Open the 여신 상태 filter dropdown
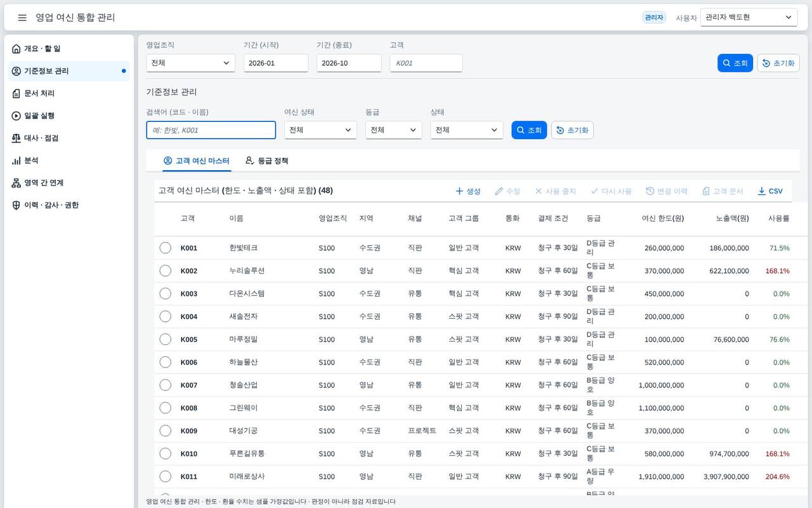 (x=320, y=130)
